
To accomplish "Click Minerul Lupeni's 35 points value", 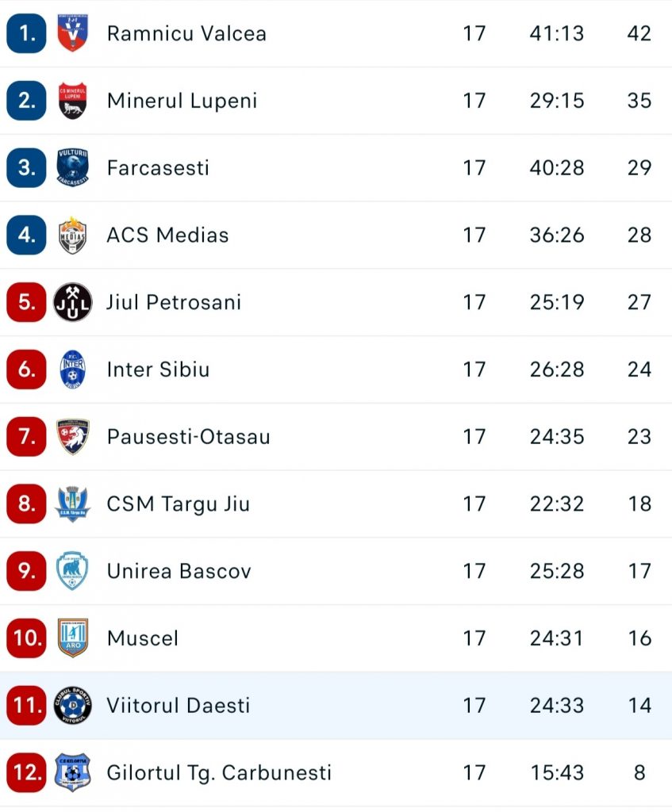I will (639, 101).
